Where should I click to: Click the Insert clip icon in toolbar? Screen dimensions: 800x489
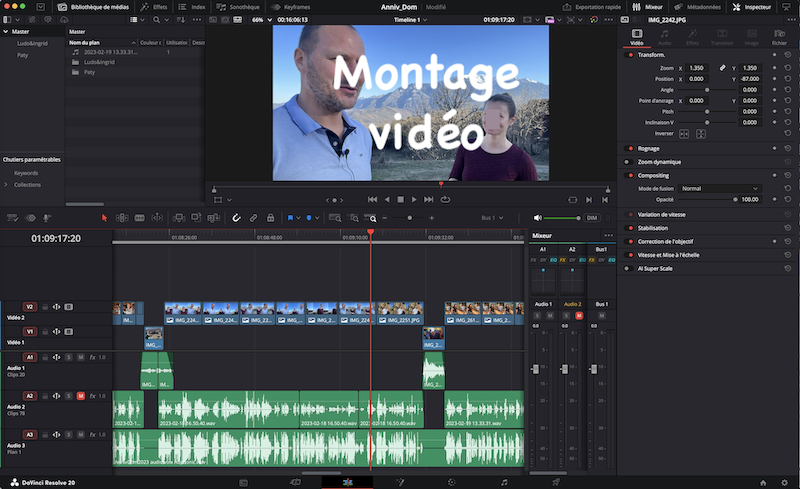point(179,218)
